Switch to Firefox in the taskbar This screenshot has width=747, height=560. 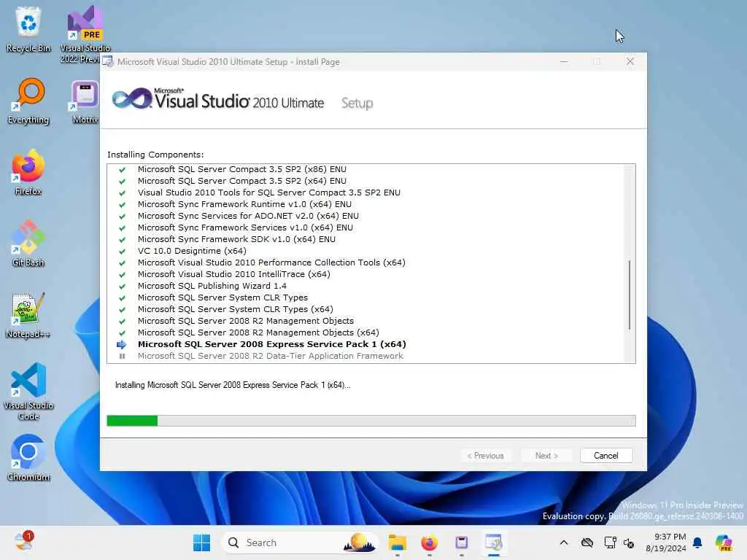click(429, 542)
